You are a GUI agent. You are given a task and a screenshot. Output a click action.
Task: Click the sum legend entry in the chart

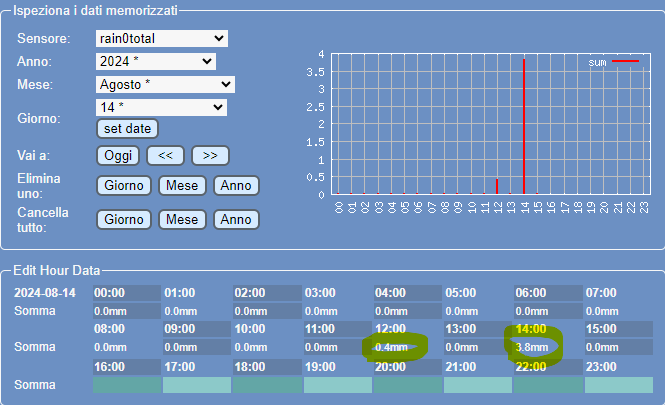(613, 62)
